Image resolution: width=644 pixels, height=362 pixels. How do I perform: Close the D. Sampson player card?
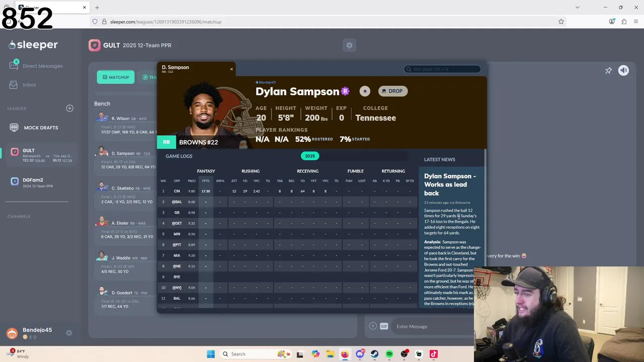click(x=231, y=69)
